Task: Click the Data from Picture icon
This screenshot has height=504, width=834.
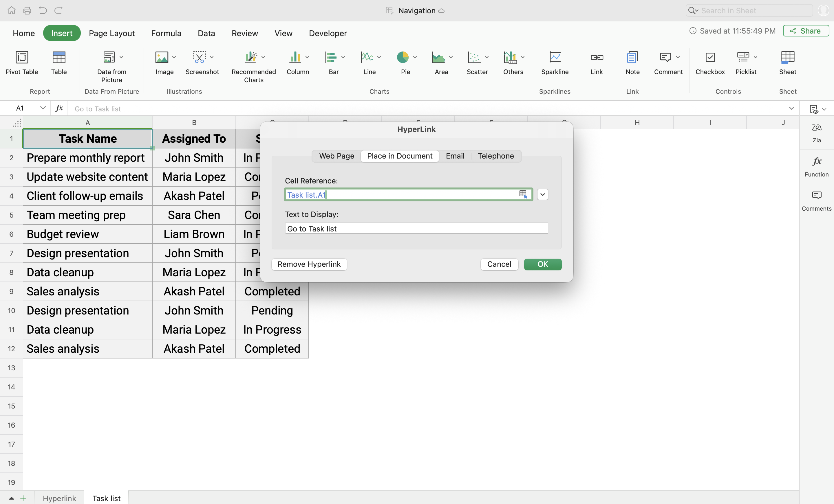Action: [x=109, y=58]
